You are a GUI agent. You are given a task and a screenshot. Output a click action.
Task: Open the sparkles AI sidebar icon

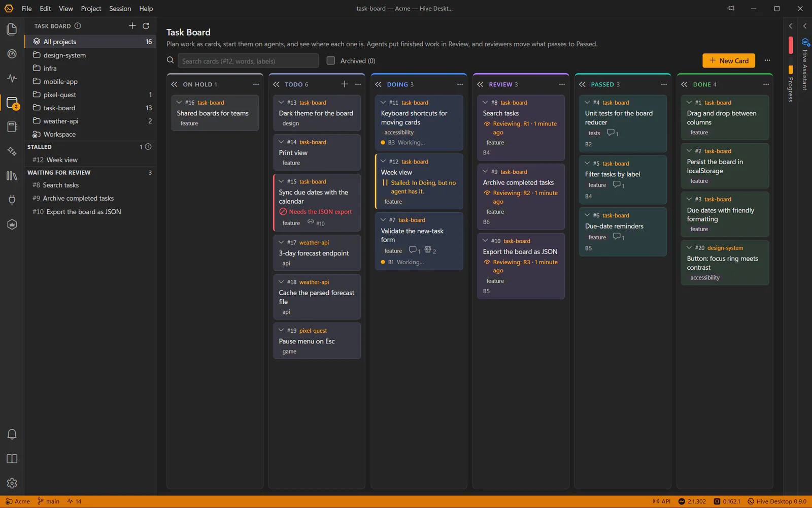tap(12, 151)
